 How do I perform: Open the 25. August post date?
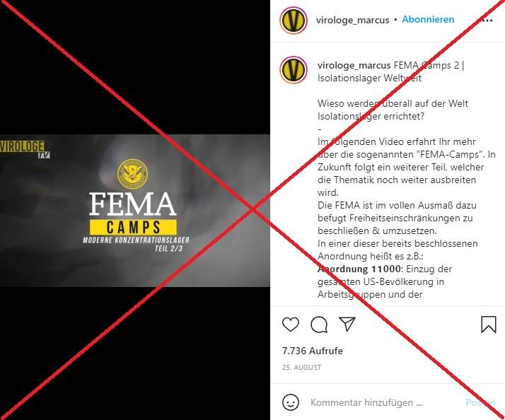301,368
